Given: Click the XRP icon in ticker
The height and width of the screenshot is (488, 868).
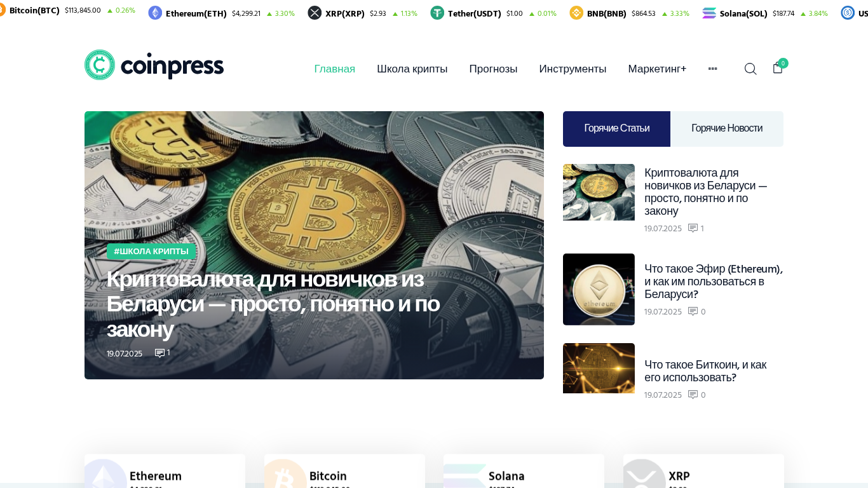Looking at the screenshot, I should tap(315, 13).
